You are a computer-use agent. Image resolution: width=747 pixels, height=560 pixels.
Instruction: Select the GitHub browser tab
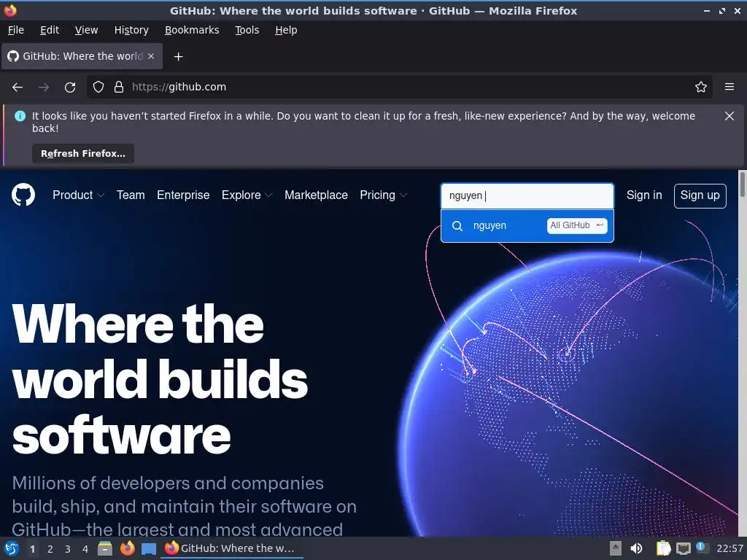[82, 56]
